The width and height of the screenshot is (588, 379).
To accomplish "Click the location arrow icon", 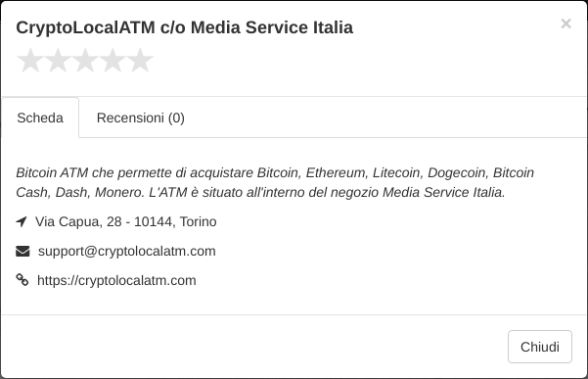I will 22,221.
